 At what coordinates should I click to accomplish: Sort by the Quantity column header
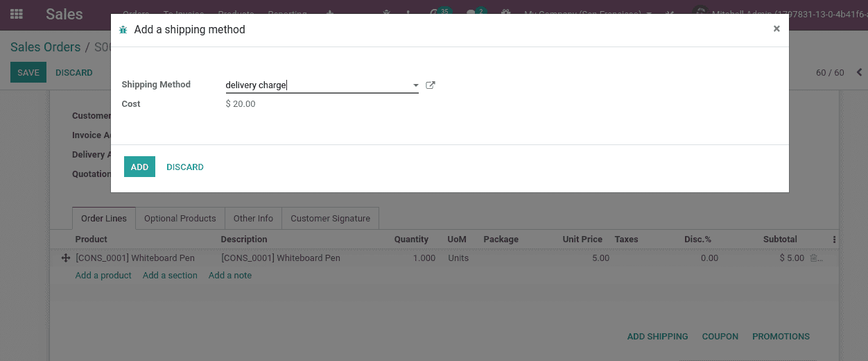click(x=411, y=240)
